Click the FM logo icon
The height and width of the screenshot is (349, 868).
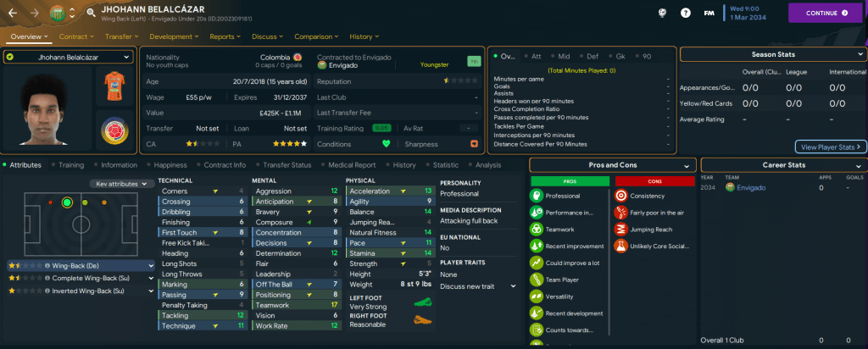point(708,13)
